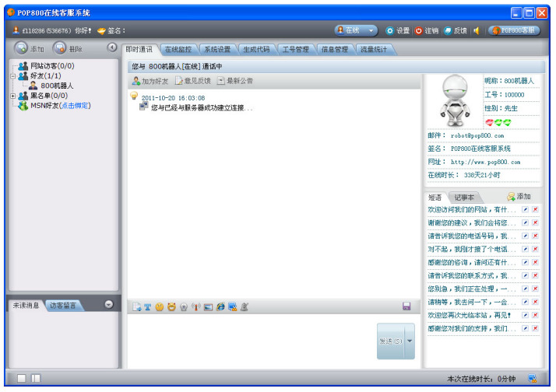
Task: Open the 工号管理 tab
Action: (295, 50)
